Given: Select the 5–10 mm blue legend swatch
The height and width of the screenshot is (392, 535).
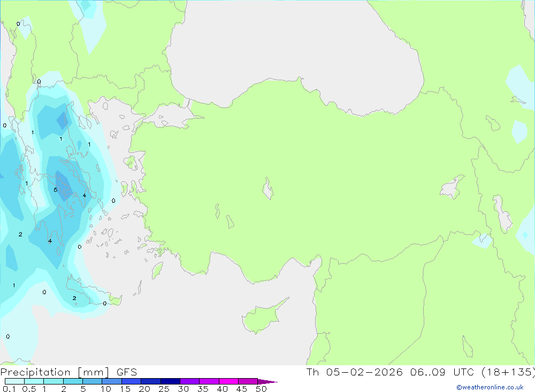Looking at the screenshot, I should (93, 381).
